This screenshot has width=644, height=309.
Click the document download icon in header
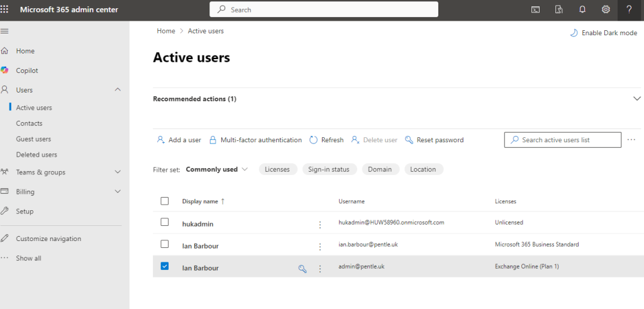tap(558, 10)
